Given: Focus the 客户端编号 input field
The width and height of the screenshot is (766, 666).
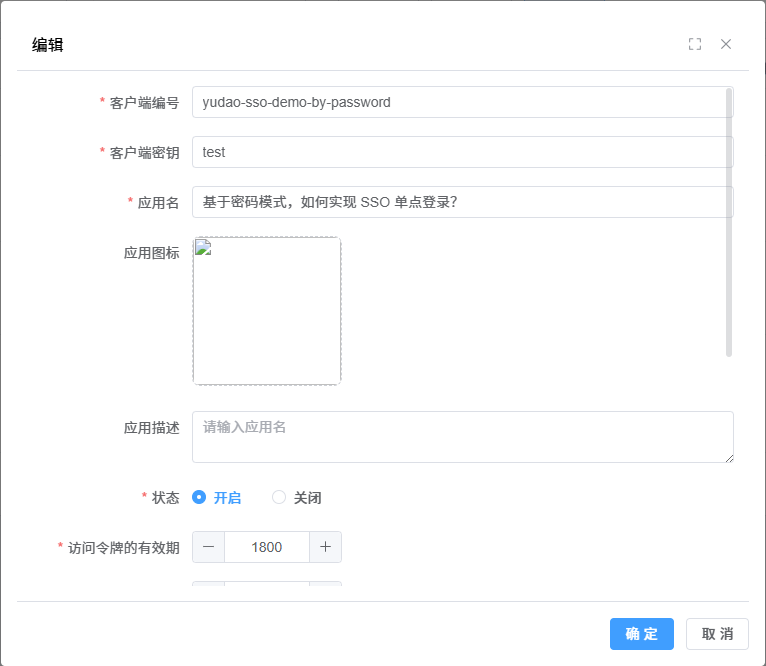Looking at the screenshot, I should pos(460,102).
